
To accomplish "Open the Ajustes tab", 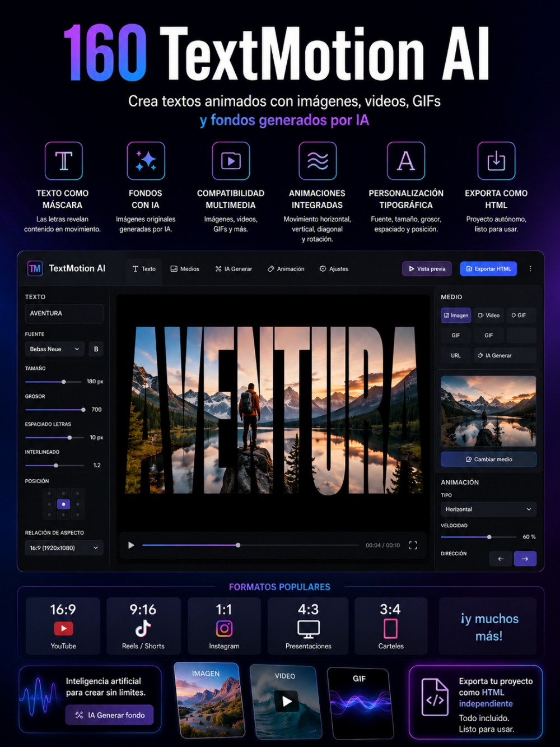I will [x=334, y=269].
